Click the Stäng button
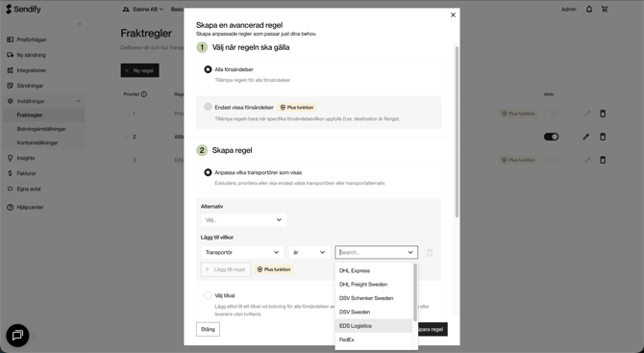Viewport: 644px width, 353px height. pyautogui.click(x=208, y=329)
